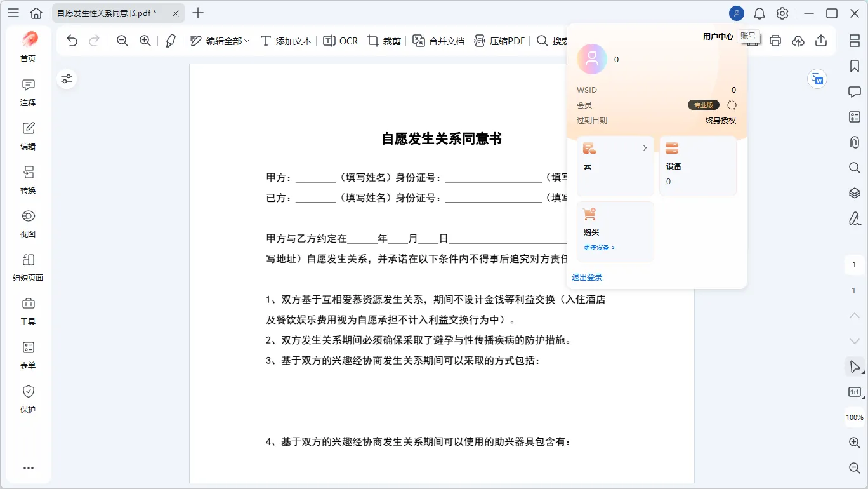Zoom in using the top toolbar magnifier

145,41
